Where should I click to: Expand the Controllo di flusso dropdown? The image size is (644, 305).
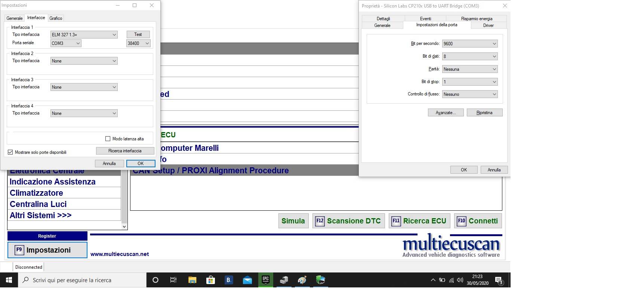pos(470,94)
